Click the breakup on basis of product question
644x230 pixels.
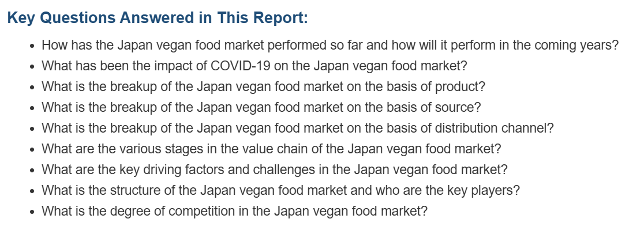263,86
